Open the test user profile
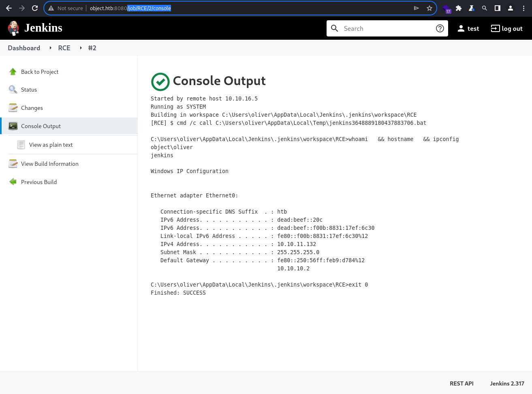 pos(468,28)
